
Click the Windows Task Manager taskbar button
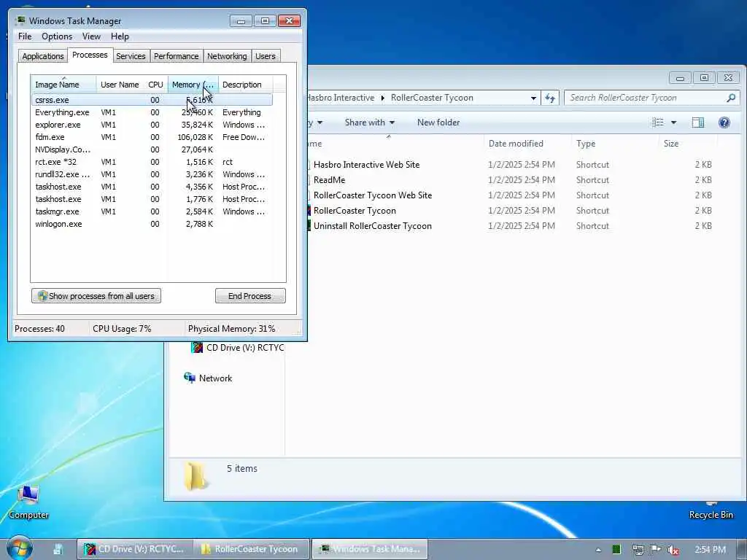[x=370, y=549]
